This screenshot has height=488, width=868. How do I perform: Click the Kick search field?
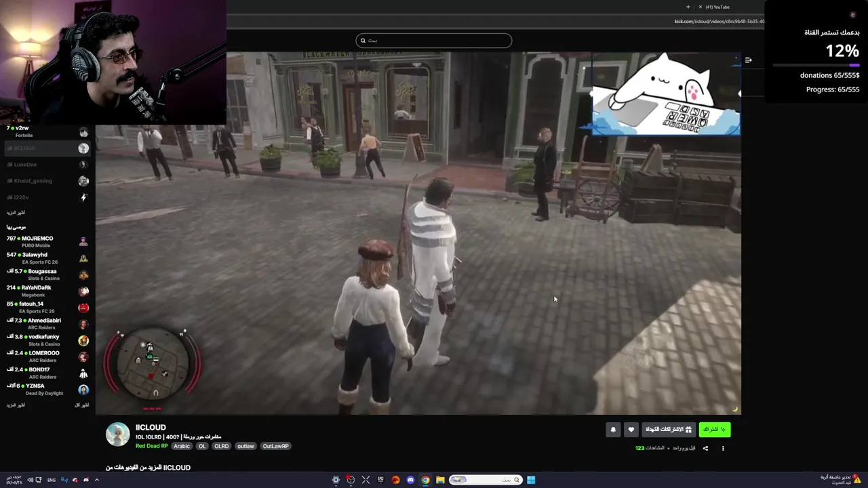click(x=434, y=41)
